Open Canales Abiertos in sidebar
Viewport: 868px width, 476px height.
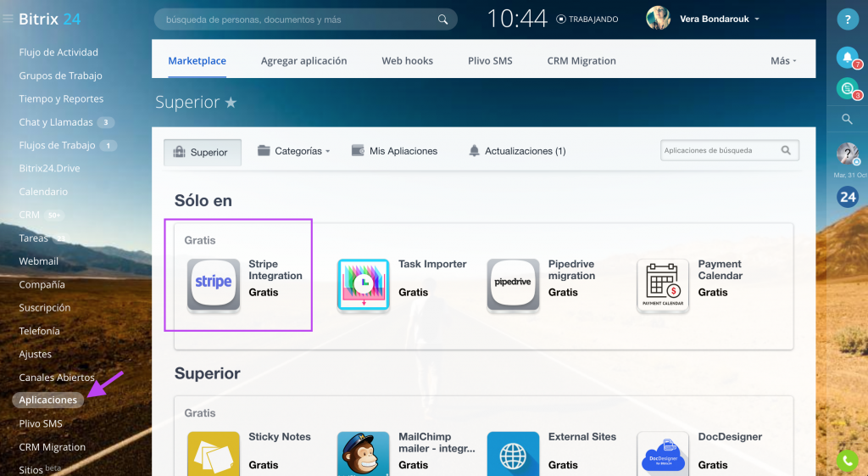tap(57, 378)
